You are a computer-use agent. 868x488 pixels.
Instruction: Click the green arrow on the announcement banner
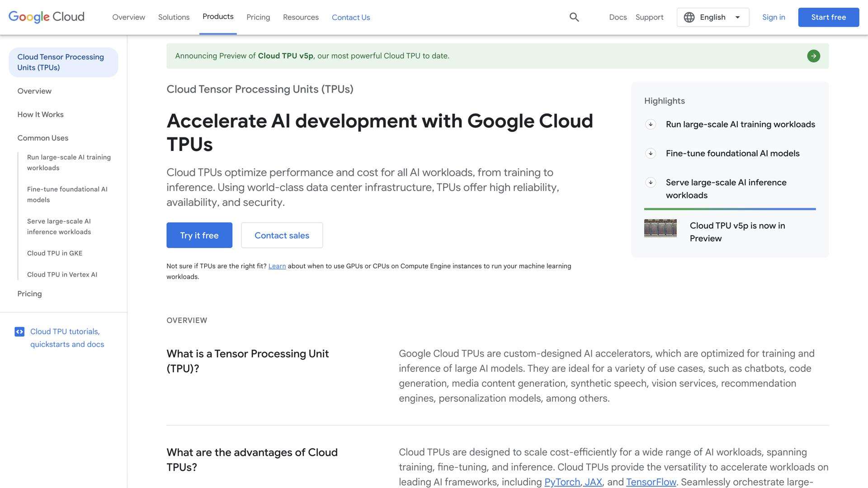pos(813,56)
